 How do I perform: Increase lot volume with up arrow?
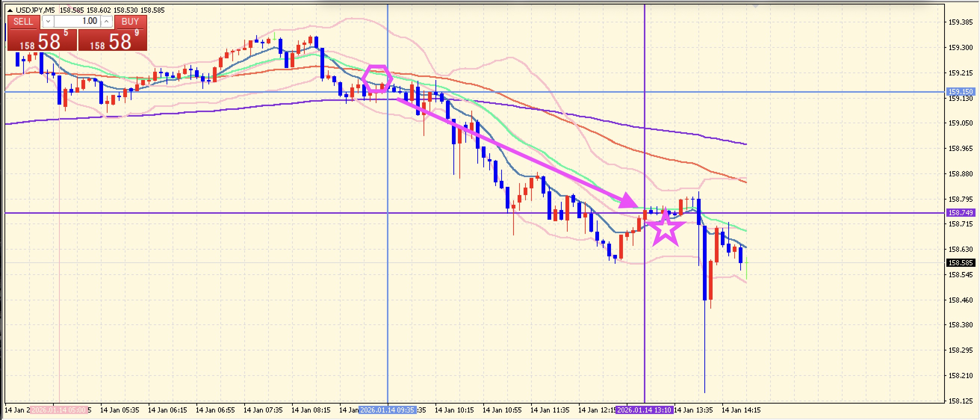point(106,22)
